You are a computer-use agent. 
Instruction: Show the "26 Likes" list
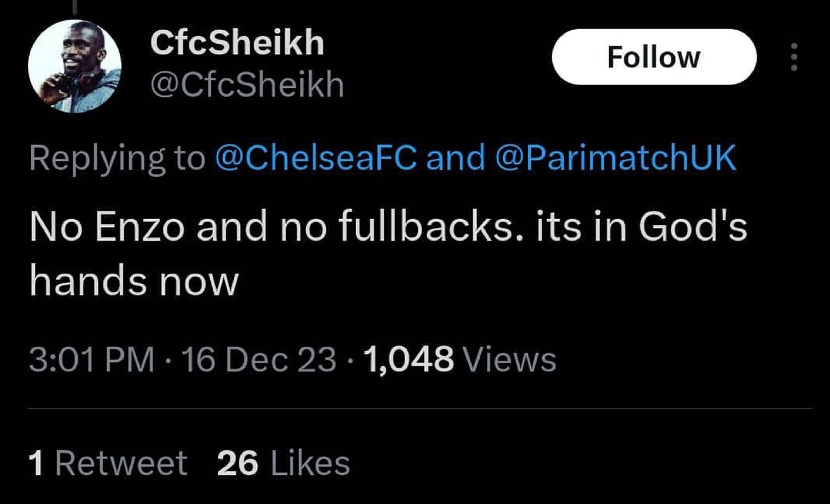click(283, 463)
